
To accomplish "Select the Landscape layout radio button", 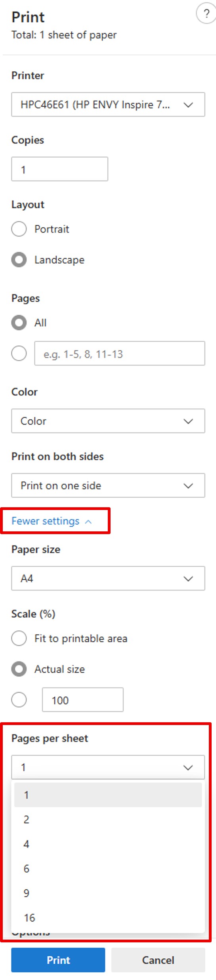I will coord(19,260).
